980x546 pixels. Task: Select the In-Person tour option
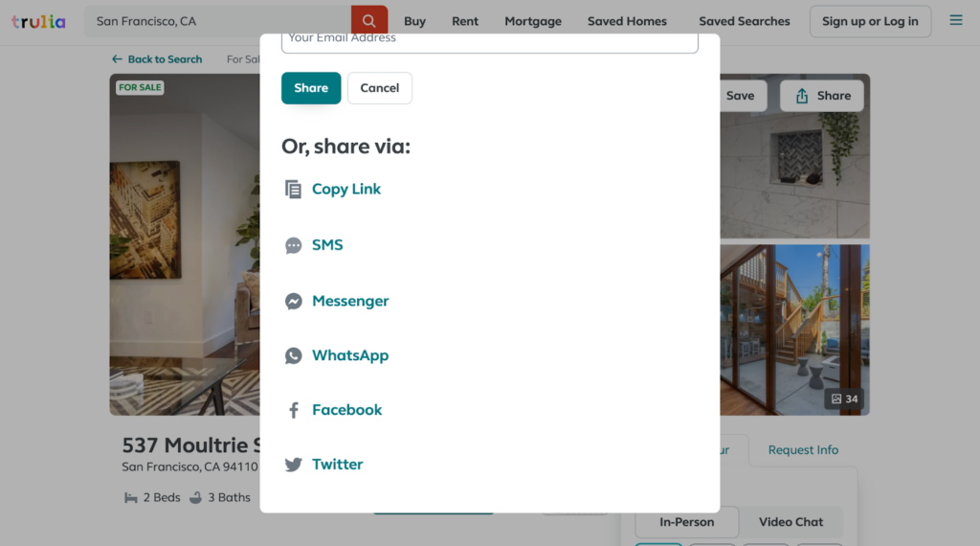(686, 522)
